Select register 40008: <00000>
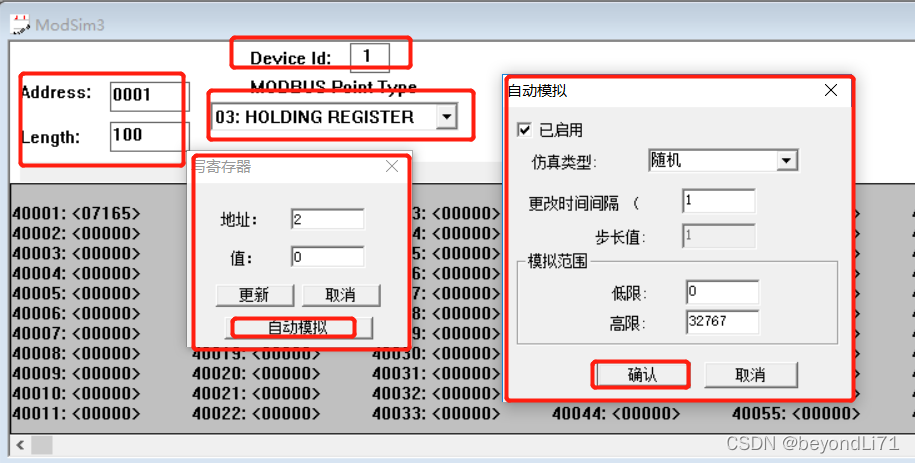This screenshot has height=463, width=915. tap(76, 353)
